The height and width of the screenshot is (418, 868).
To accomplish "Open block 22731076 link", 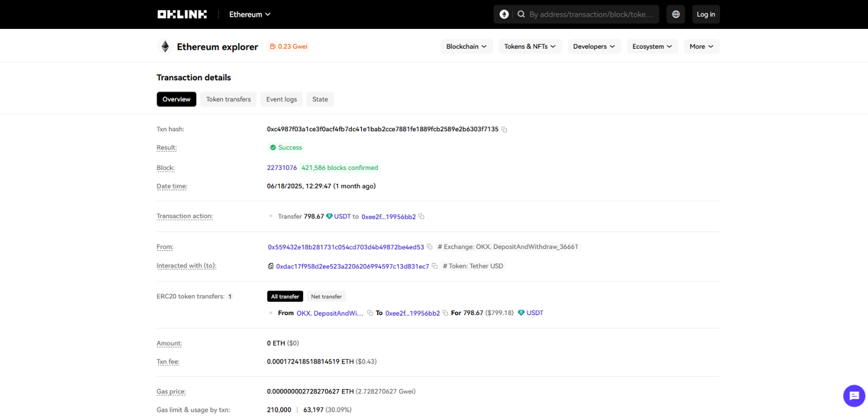I will (282, 168).
